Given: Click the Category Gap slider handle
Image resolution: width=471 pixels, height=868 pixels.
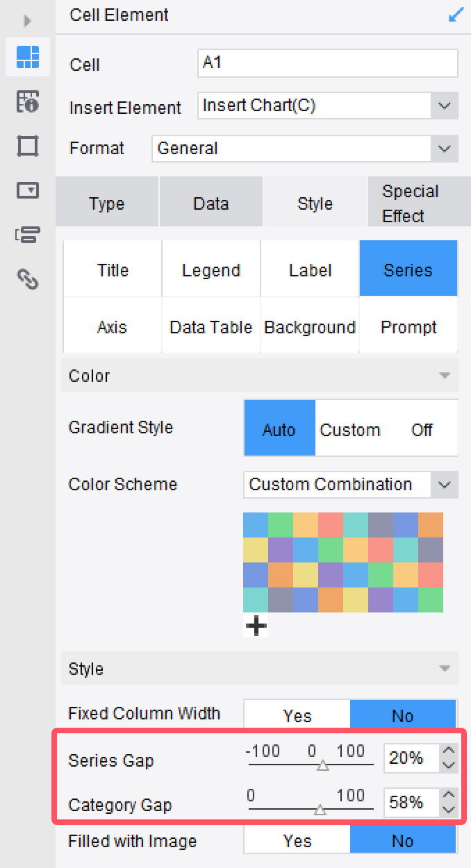Looking at the screenshot, I should pos(320,810).
